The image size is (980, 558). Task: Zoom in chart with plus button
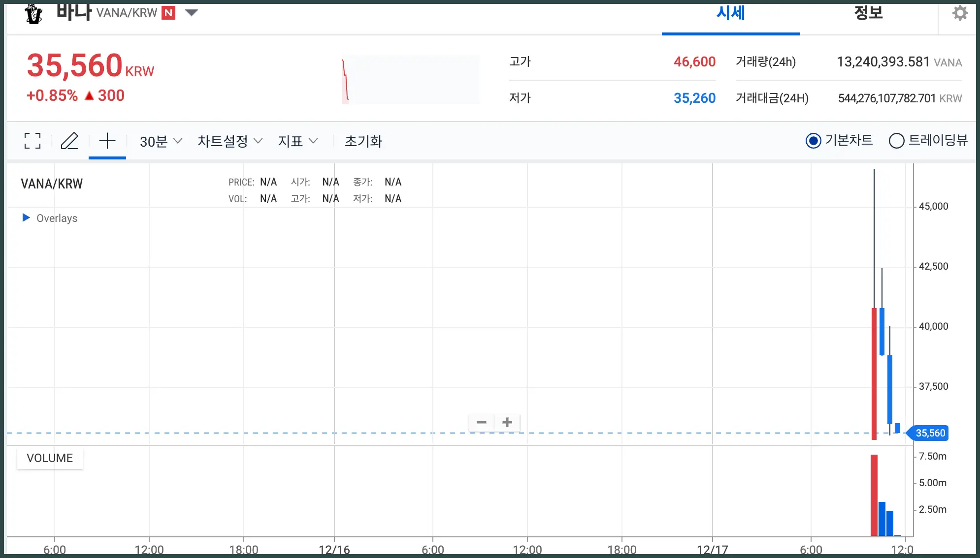[507, 423]
